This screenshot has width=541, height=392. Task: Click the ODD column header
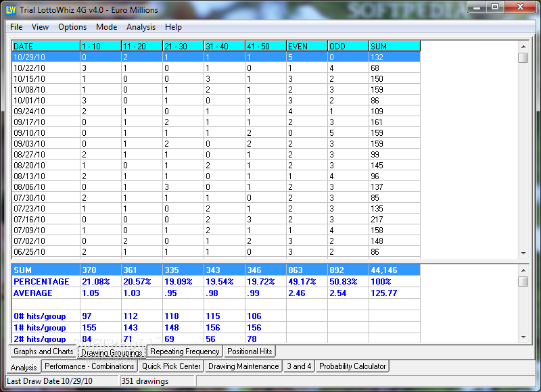348,46
